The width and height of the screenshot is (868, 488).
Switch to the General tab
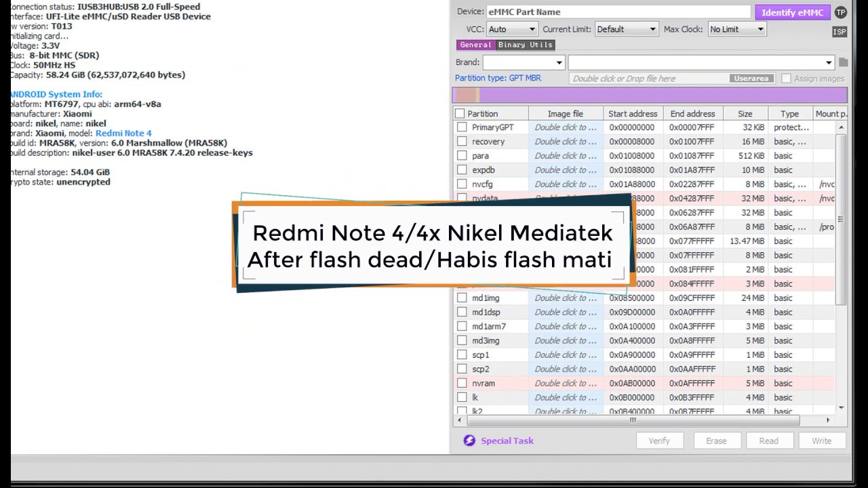coord(475,45)
